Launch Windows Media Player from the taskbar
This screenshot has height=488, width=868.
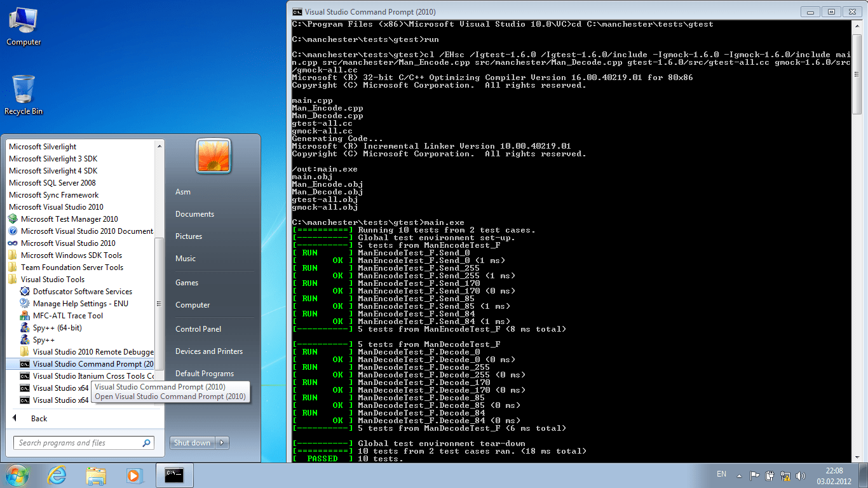coord(134,475)
